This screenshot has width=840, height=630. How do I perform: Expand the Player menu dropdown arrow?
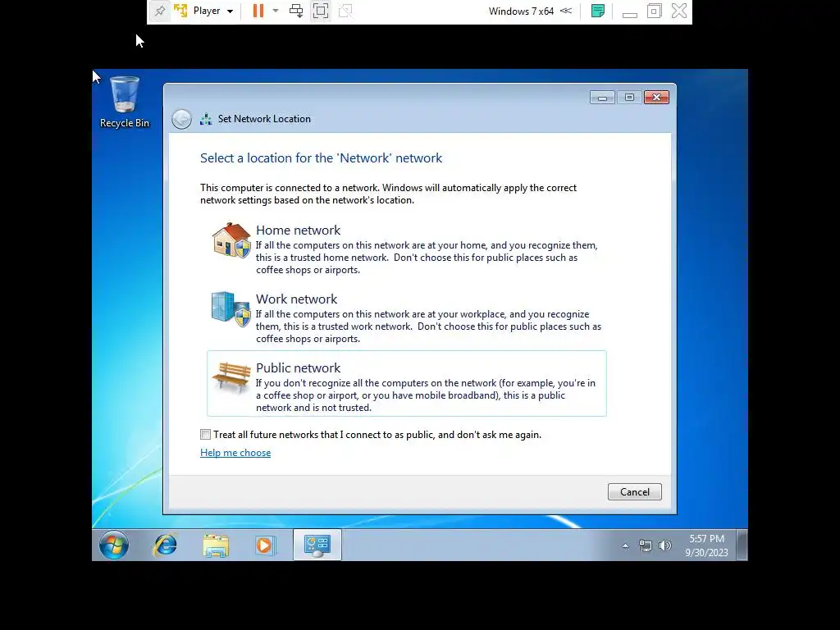point(230,11)
